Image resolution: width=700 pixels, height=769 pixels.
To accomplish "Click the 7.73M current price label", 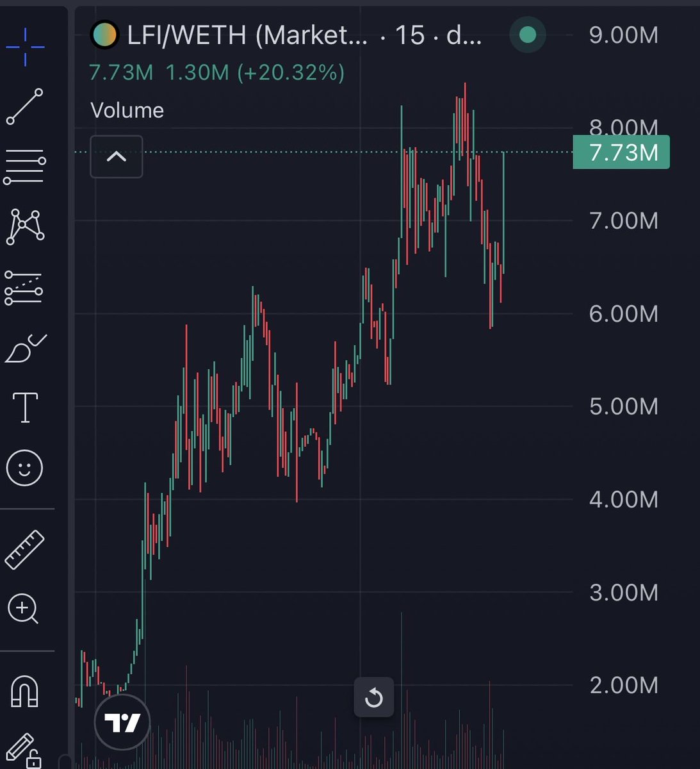I will (x=621, y=153).
